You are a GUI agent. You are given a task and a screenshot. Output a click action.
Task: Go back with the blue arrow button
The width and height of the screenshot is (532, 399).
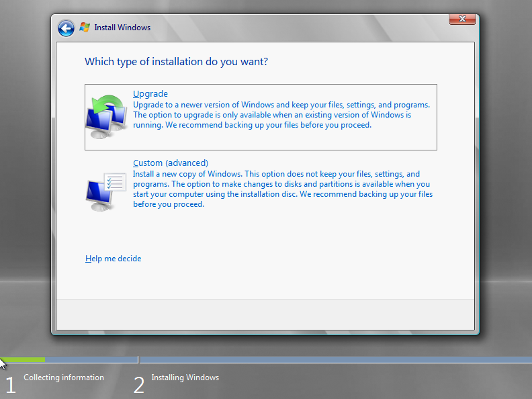[x=66, y=28]
